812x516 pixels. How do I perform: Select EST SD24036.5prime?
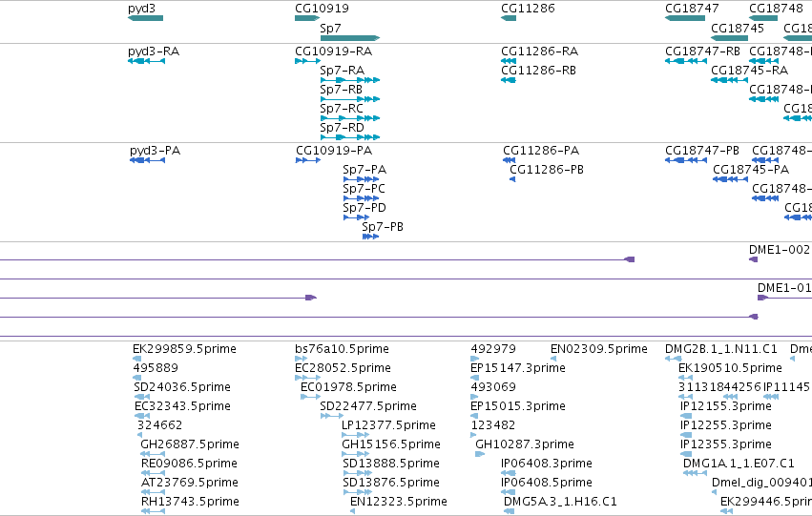[142, 397]
